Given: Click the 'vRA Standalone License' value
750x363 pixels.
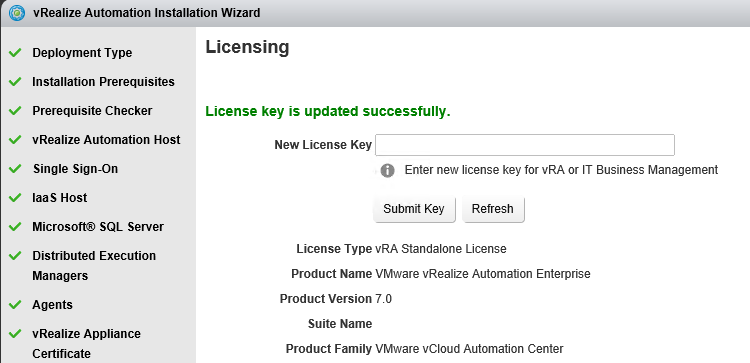Looking at the screenshot, I should [441, 249].
